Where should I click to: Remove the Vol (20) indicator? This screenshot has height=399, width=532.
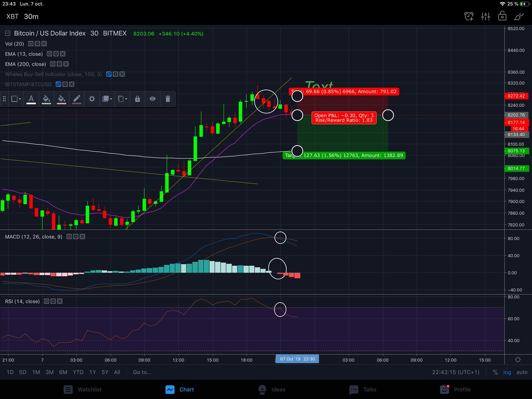click(43, 44)
